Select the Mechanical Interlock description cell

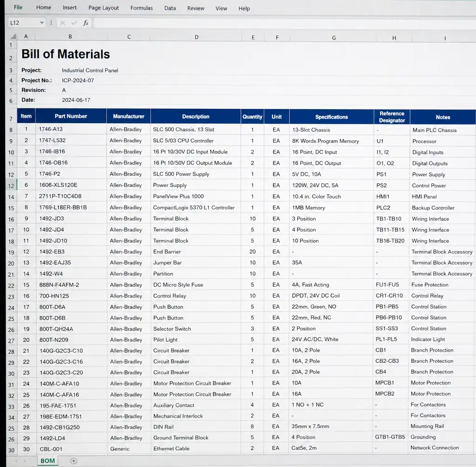[x=196, y=416]
